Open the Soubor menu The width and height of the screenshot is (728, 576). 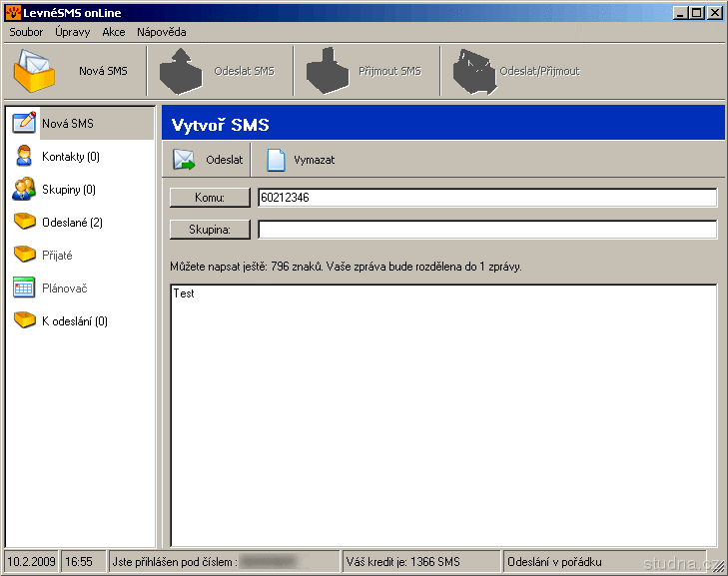[x=26, y=32]
